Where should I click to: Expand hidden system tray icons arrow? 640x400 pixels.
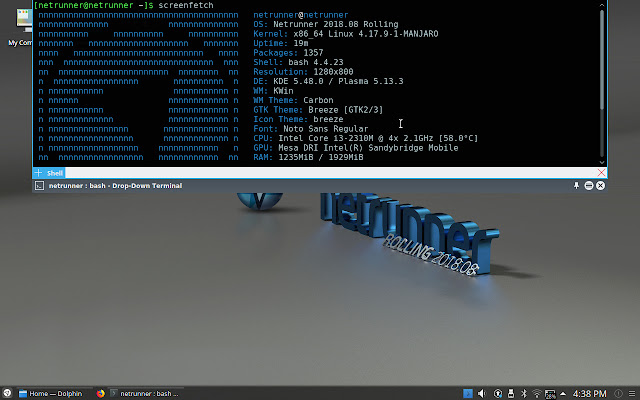coord(563,394)
